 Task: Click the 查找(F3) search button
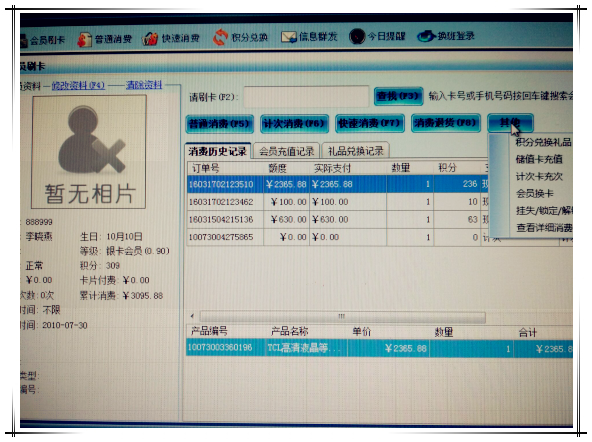point(398,96)
